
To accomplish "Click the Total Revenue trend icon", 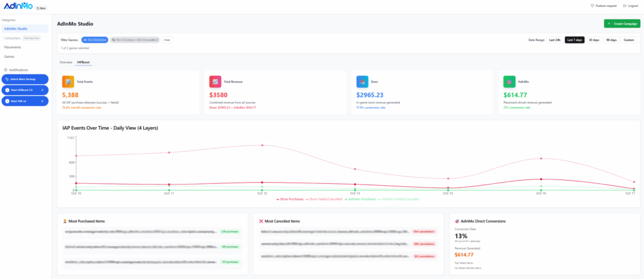I will pos(215,82).
